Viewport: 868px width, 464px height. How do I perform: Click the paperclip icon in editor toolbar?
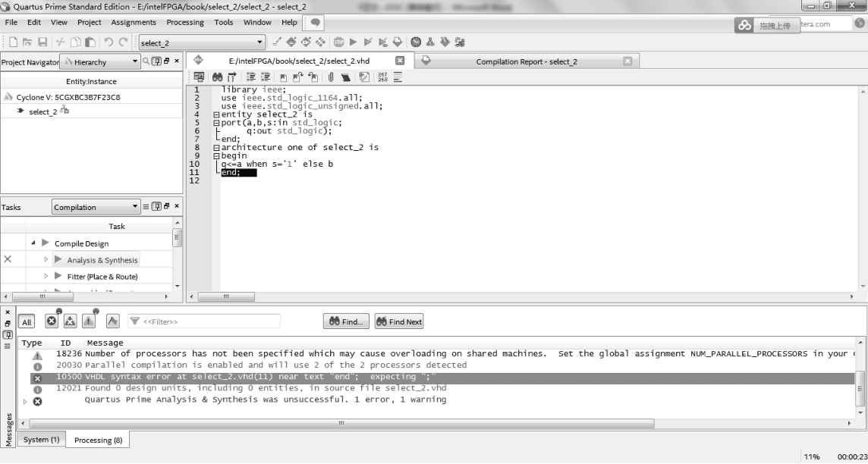(331, 77)
